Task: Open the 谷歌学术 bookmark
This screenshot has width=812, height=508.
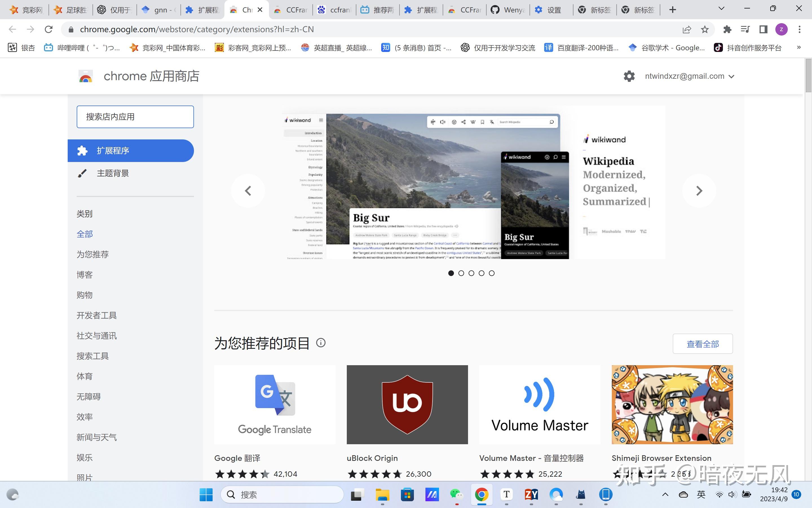Action: pos(667,48)
